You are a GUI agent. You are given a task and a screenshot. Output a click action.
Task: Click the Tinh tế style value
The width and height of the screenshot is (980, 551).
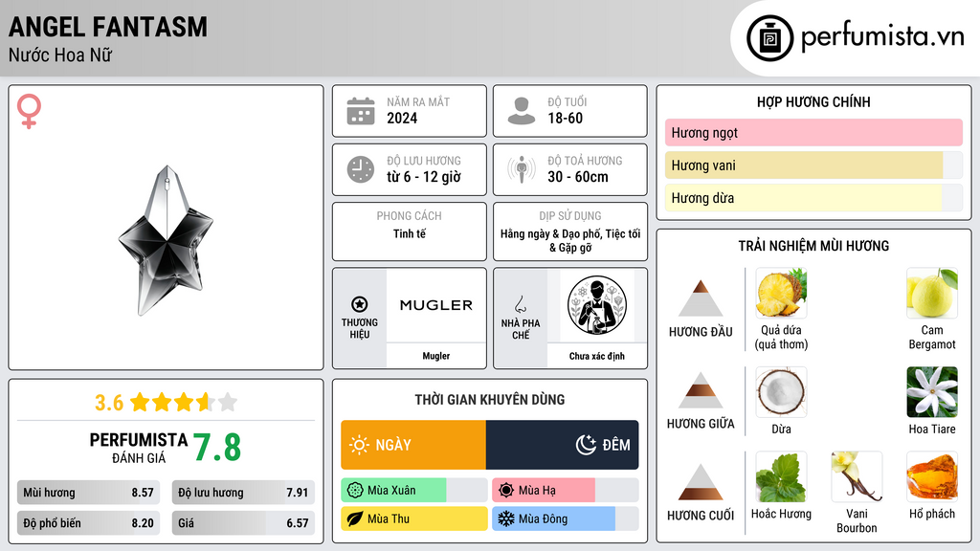[x=410, y=233]
